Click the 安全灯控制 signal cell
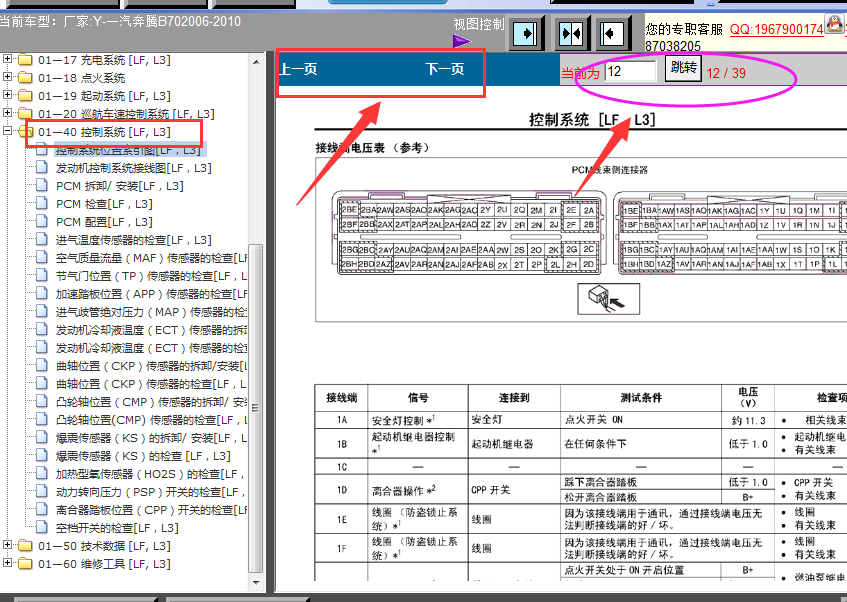This screenshot has width=847, height=602. (418, 420)
